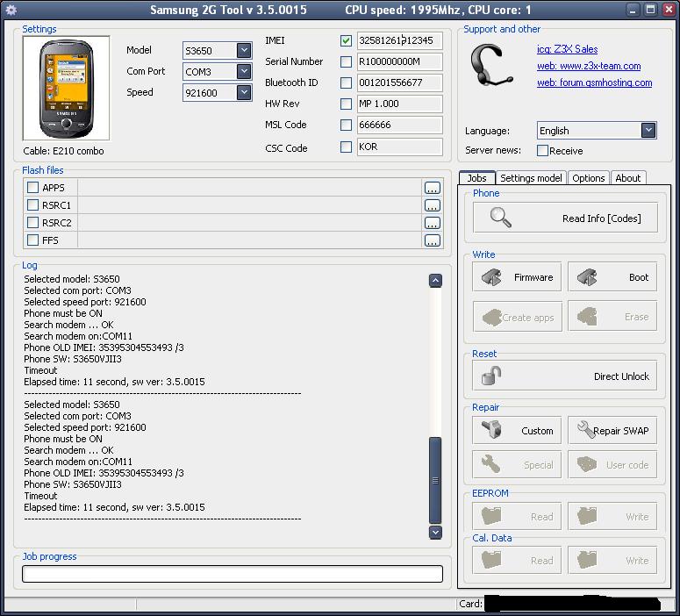Click the first 'Timeout' log line
Viewport: 680px width, 616px height.
[40, 370]
